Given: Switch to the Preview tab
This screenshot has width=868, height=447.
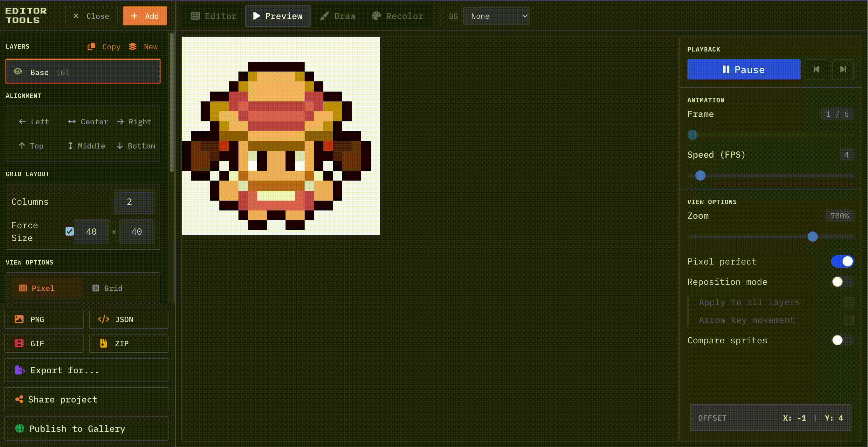Looking at the screenshot, I should pyautogui.click(x=278, y=16).
